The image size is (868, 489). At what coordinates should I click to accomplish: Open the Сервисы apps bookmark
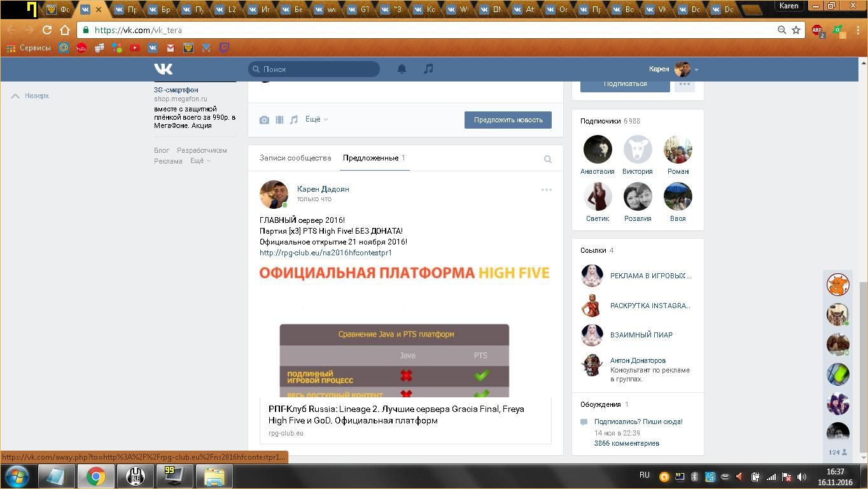coord(29,48)
